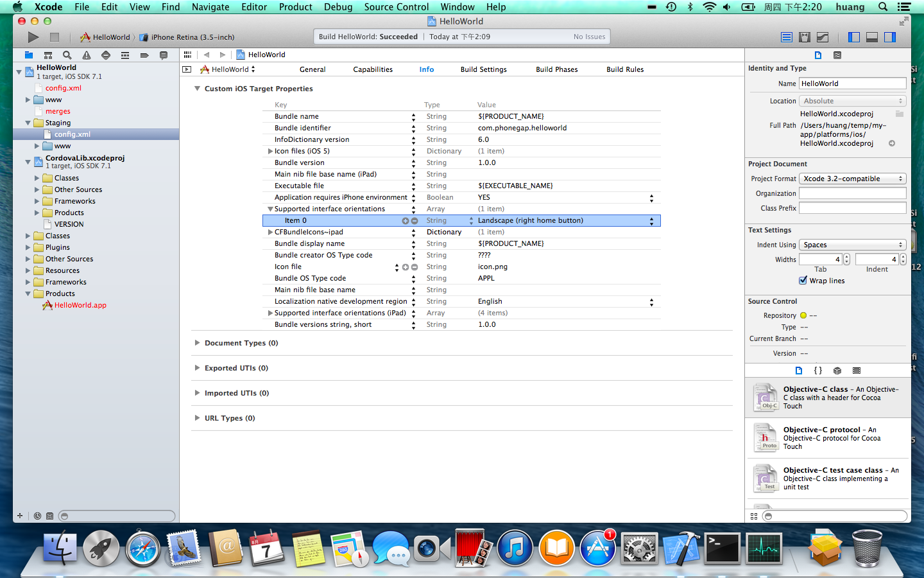Toggle the project and targets list sidebar
The image size is (924, 578).
[187, 69]
